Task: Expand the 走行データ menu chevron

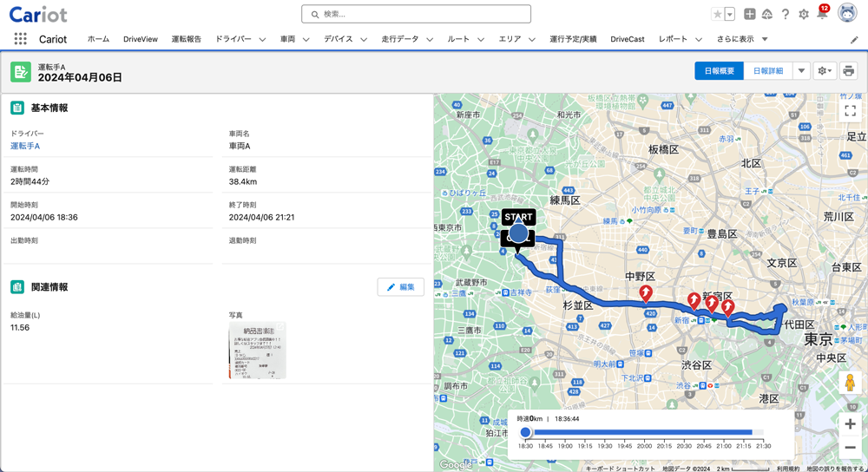Action: [430, 40]
